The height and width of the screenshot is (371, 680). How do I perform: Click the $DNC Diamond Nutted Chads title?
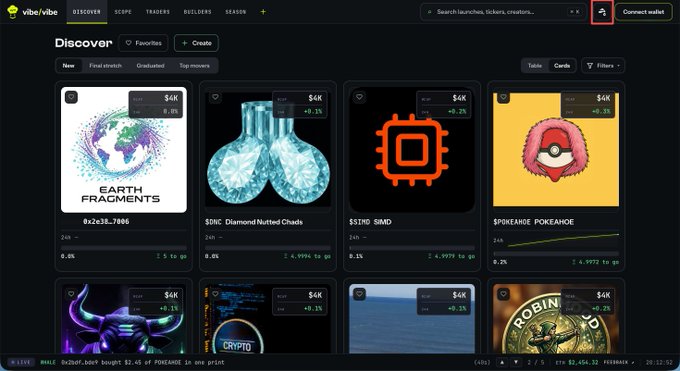pos(254,222)
